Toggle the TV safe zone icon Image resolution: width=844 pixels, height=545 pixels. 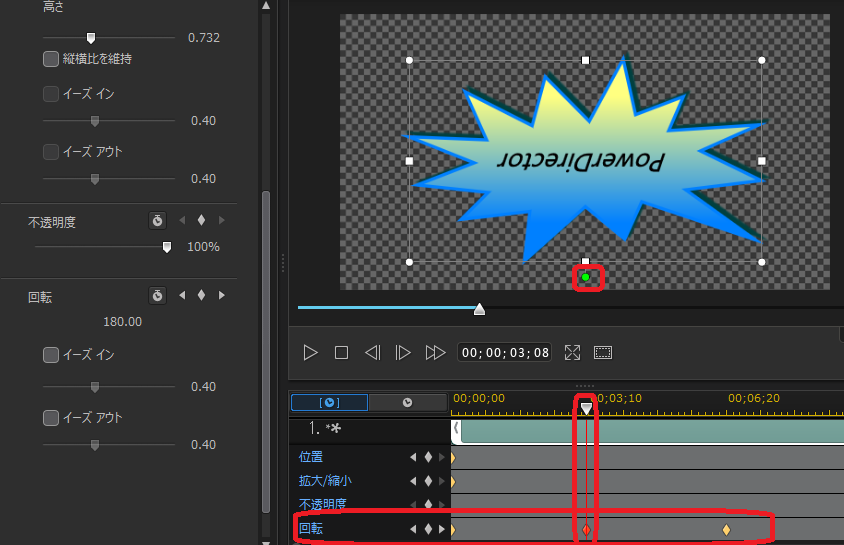603,353
